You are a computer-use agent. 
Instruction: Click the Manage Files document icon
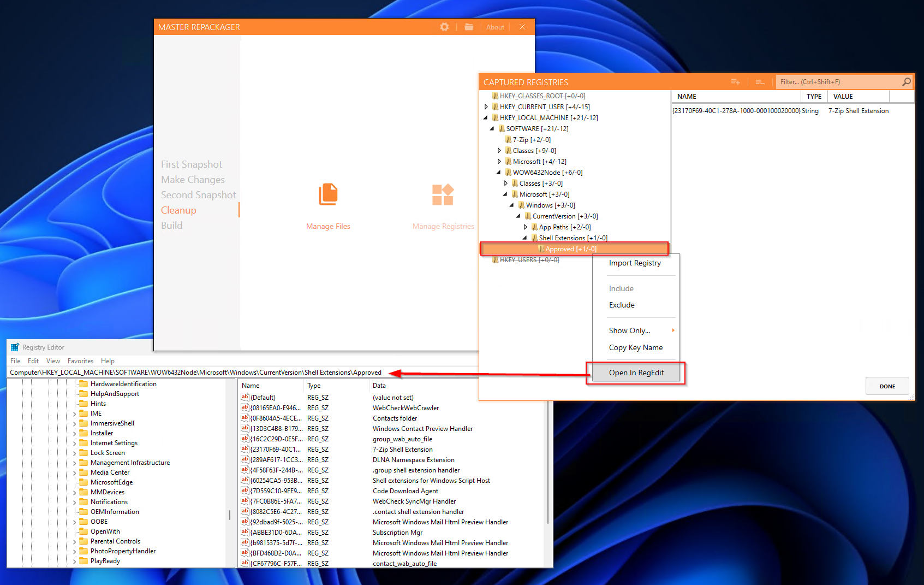pyautogui.click(x=328, y=194)
